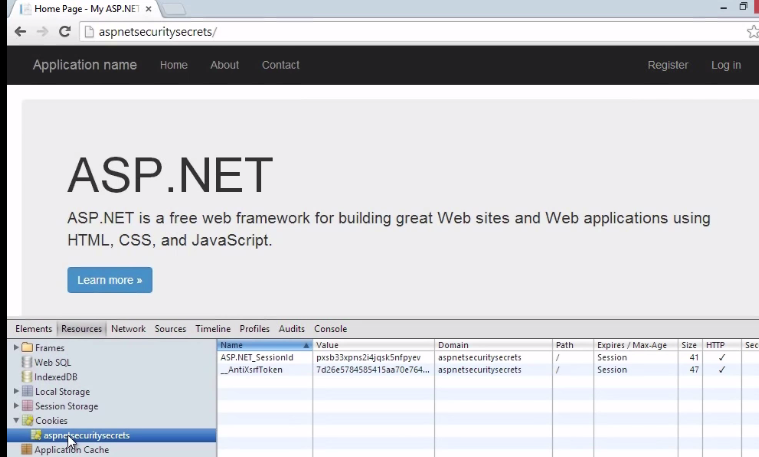Reload the page with the refresh icon
This screenshot has height=457, width=759.
point(64,32)
